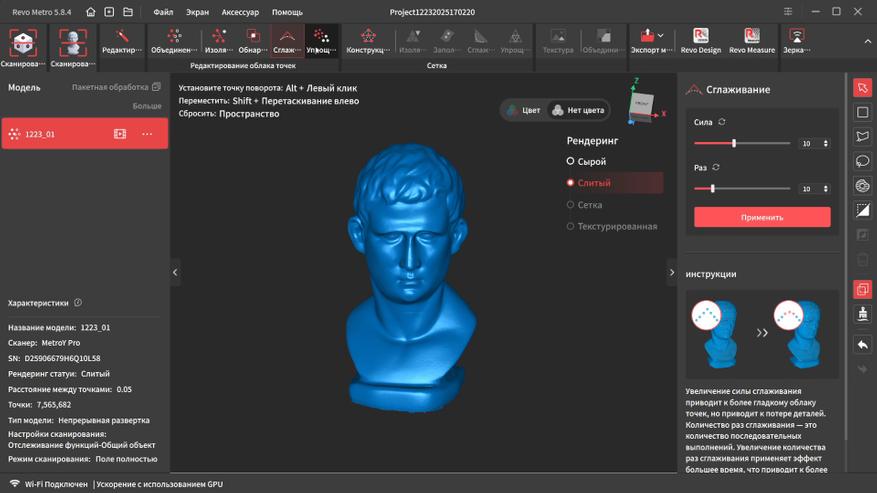Open project folder icon in title bar
The width and height of the screenshot is (877, 493).
(x=128, y=12)
